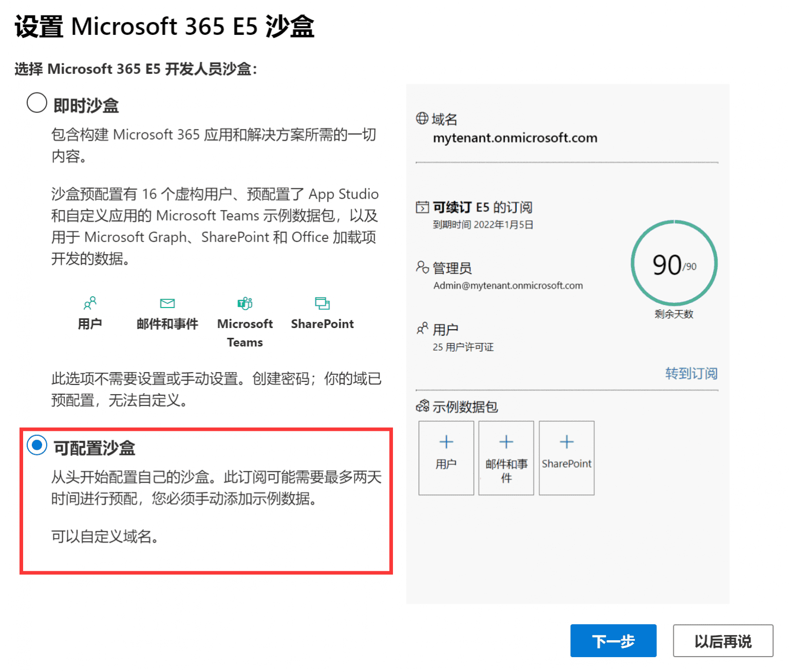Select the Microsoft Teams icon

click(x=245, y=303)
